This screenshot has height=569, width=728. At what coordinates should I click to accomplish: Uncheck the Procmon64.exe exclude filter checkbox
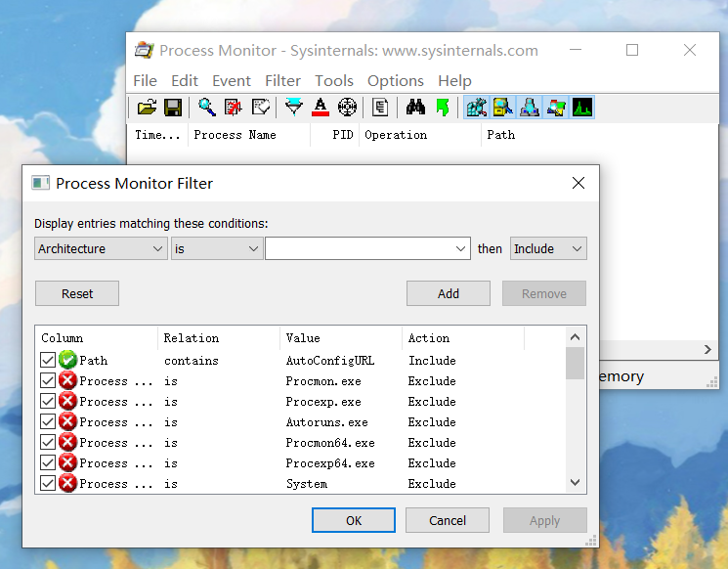48,442
